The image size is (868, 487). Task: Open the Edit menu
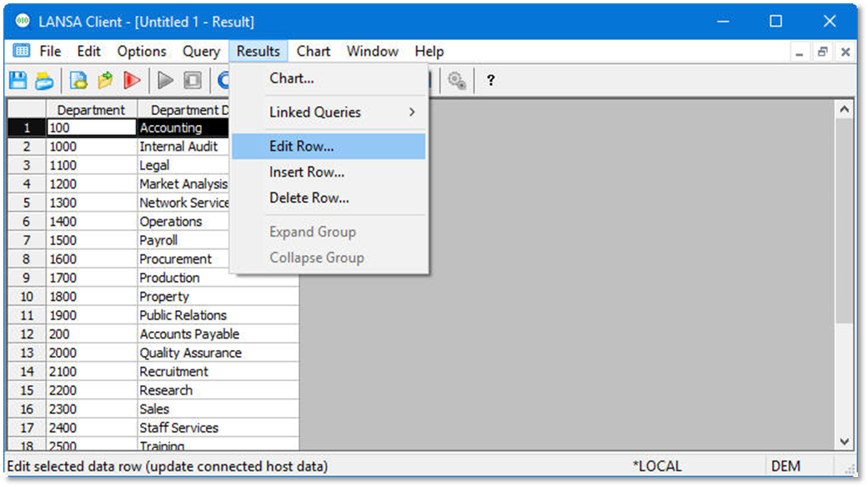[88, 52]
